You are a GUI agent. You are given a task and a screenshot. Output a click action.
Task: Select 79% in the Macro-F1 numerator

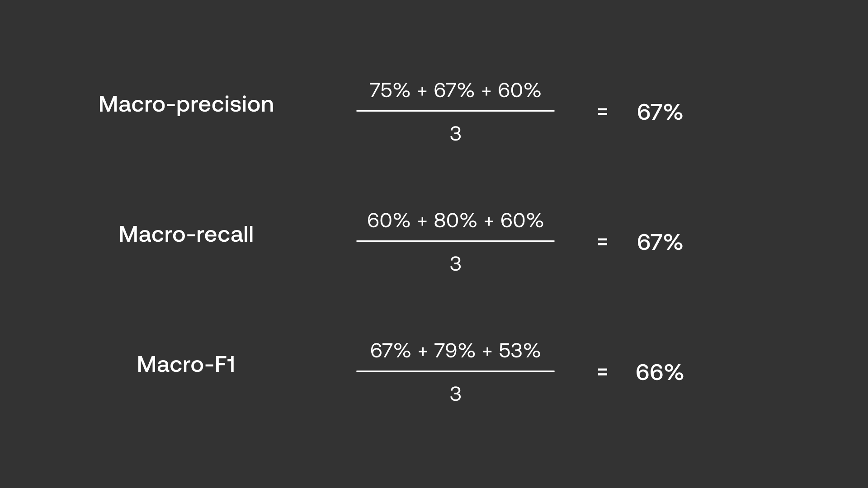coord(454,351)
